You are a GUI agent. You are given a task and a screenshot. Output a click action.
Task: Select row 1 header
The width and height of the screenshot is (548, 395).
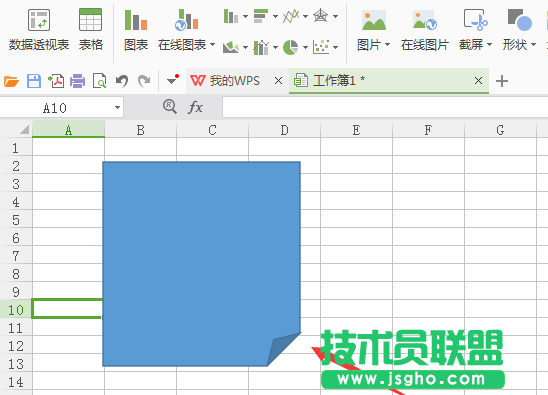click(x=16, y=148)
